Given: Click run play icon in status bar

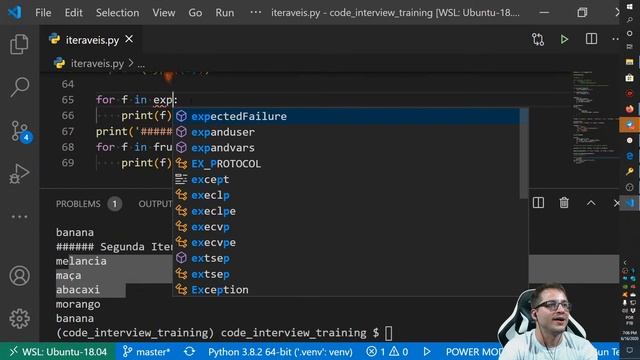Looking at the screenshot, I should pos(427,351).
